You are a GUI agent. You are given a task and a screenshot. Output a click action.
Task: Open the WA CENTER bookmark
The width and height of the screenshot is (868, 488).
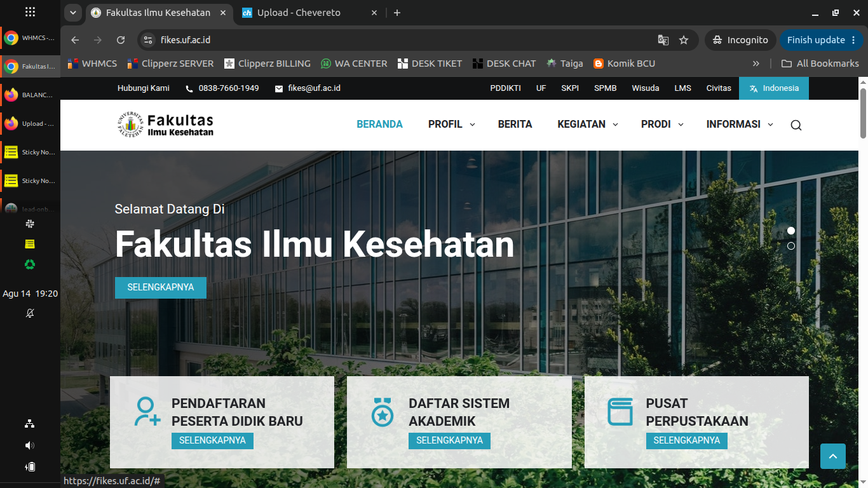[x=354, y=64]
